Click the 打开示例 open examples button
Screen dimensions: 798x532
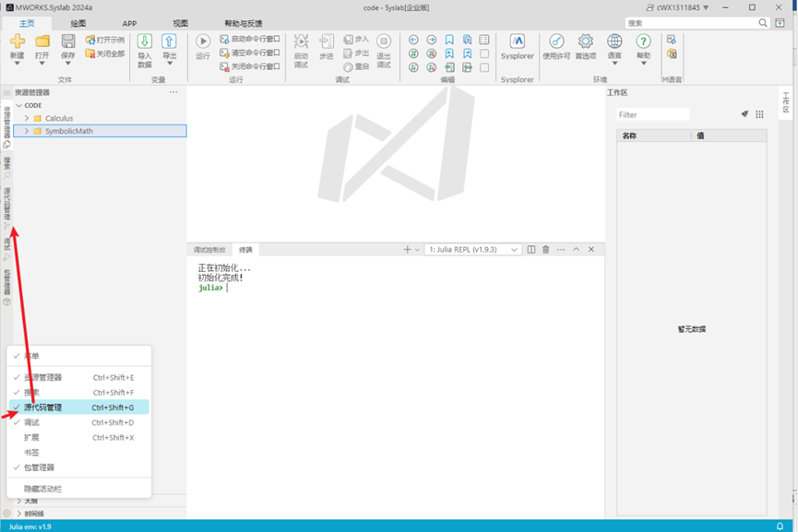pos(105,40)
